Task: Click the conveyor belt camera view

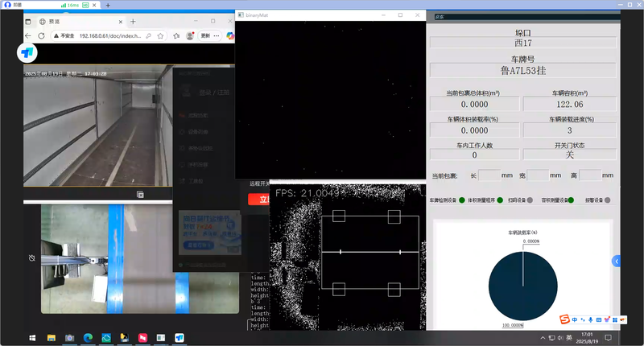Action: coord(139,259)
